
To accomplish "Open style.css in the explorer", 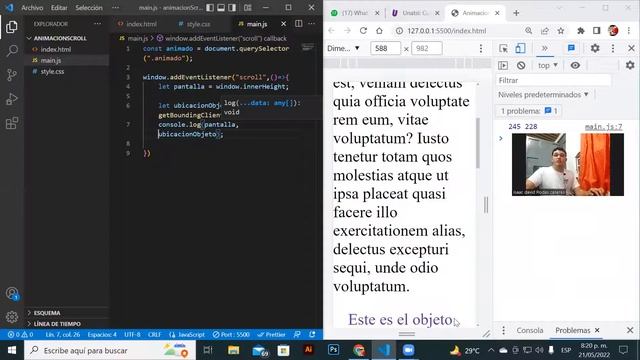I will click(x=52, y=71).
